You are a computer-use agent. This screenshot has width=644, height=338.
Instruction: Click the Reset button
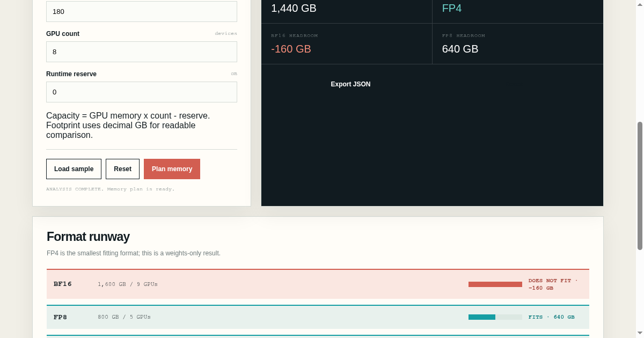pos(122,169)
